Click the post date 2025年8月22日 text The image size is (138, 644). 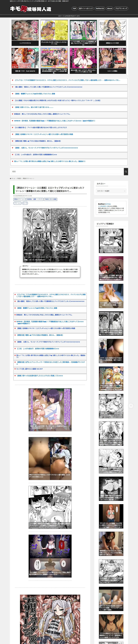23,196
